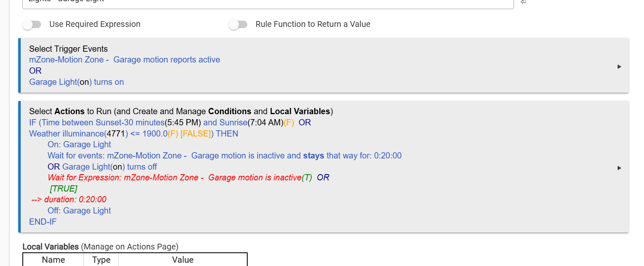
Task: Toggle Use Required Expression switch
Action: click(32, 24)
